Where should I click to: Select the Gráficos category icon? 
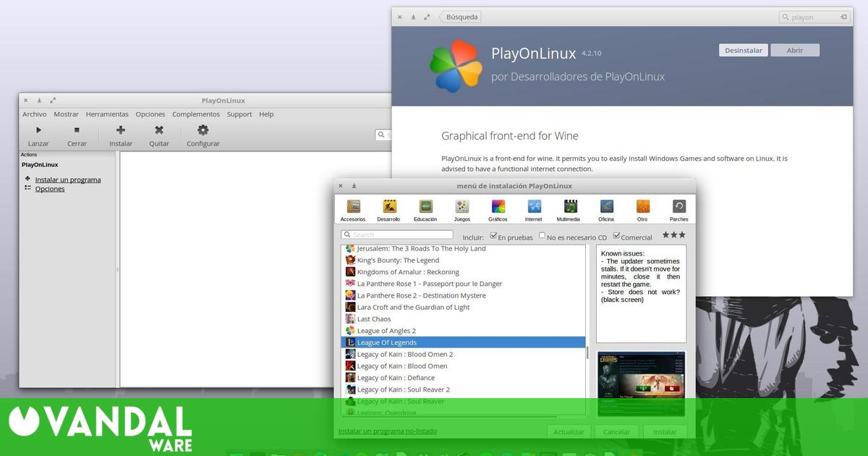tap(498, 209)
